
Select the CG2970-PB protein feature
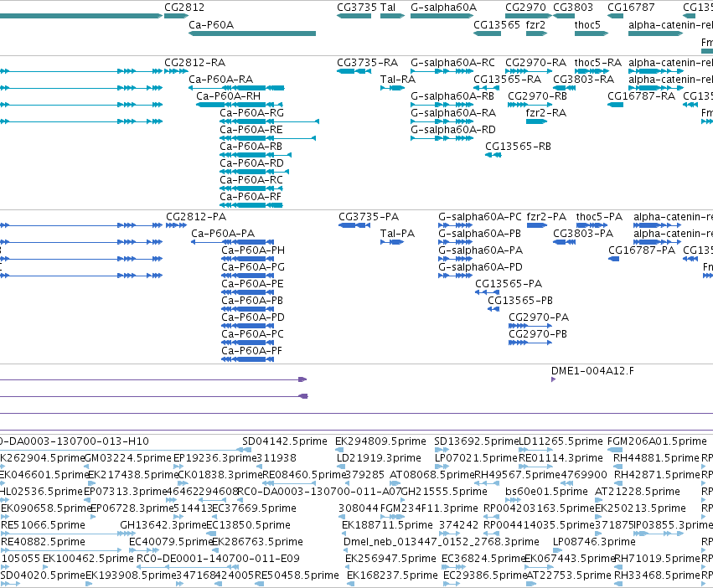point(530,343)
